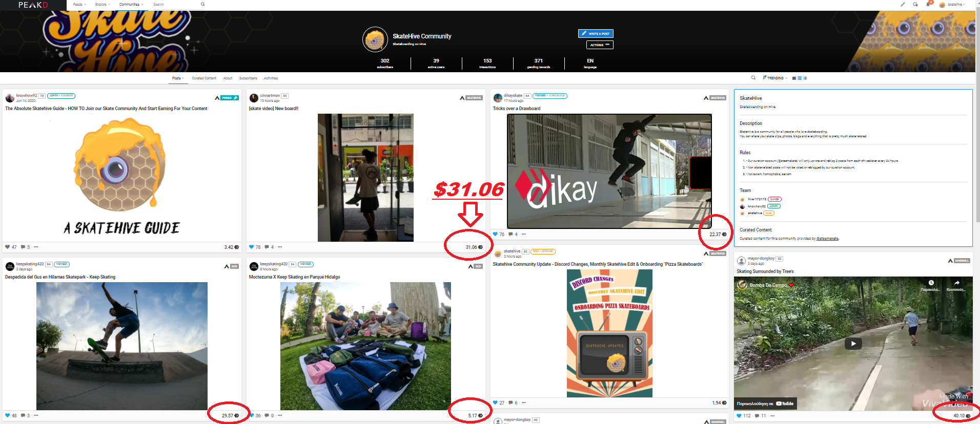Click the feed search magnifier beside Trending
This screenshot has width=980, height=424.
tap(753, 78)
